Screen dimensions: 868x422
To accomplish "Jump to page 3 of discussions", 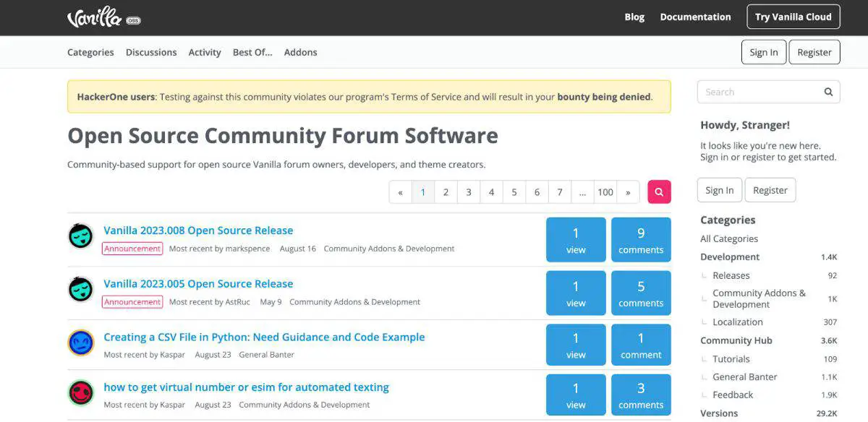I will pos(469,192).
